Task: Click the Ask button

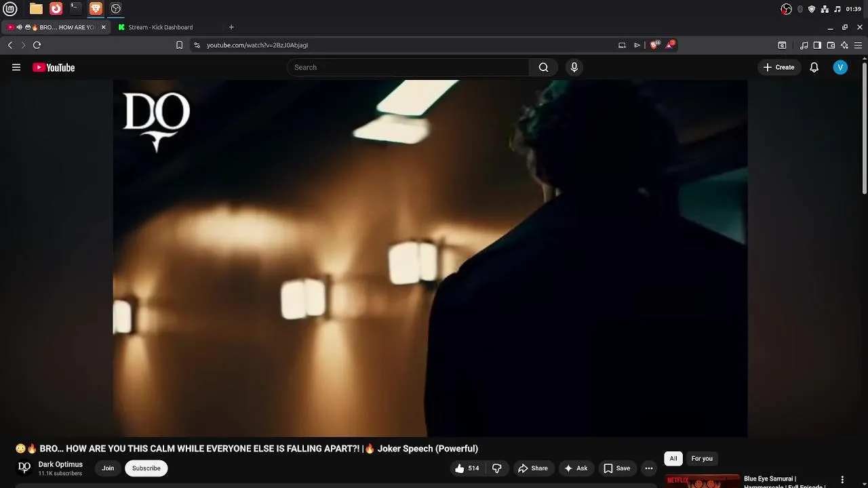Action: click(x=576, y=468)
